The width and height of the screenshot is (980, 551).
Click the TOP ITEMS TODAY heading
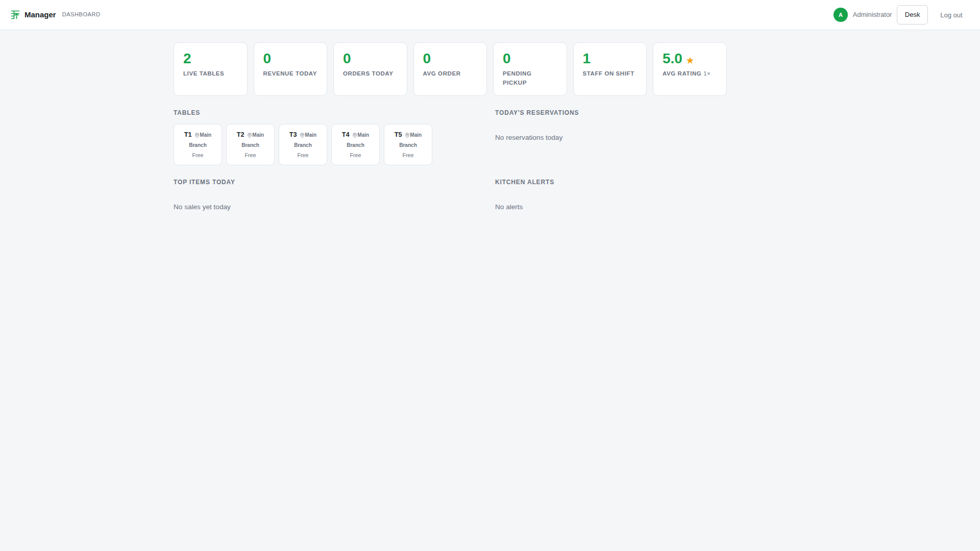[204, 182]
